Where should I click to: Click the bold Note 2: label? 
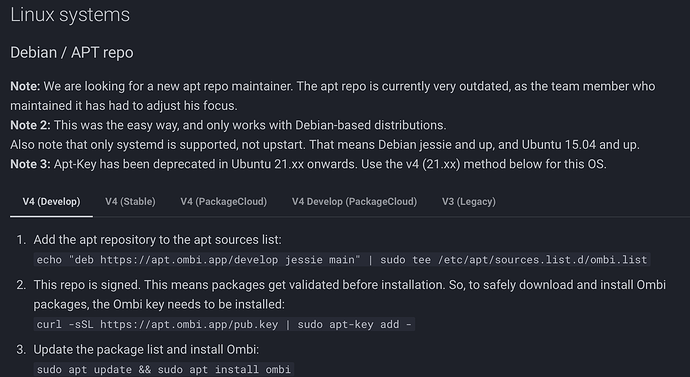(30, 125)
